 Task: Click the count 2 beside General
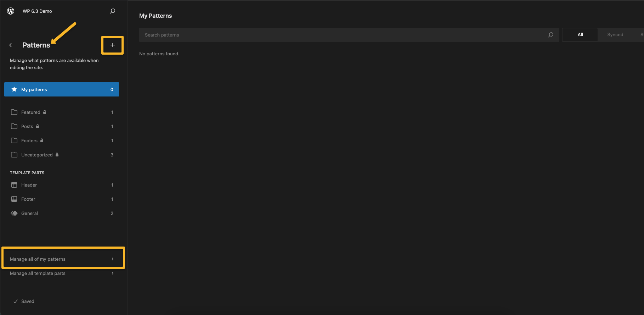[x=112, y=213]
